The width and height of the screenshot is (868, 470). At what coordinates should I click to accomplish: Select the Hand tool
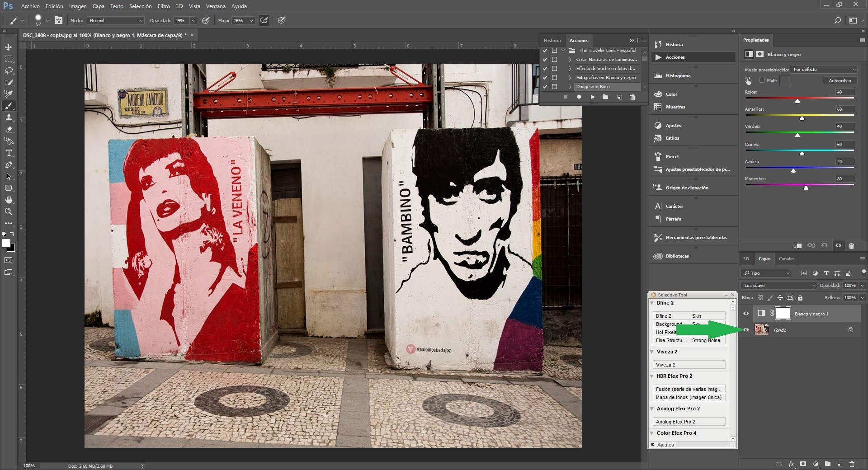[x=9, y=200]
